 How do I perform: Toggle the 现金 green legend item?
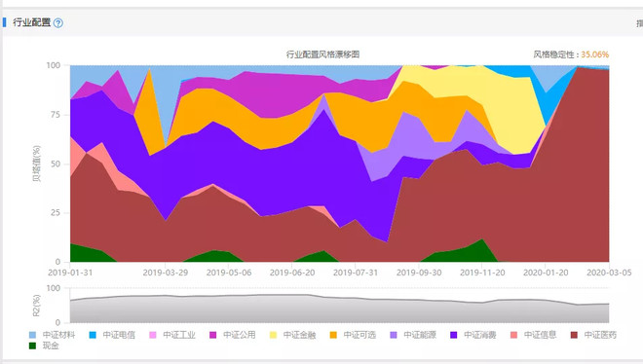(x=44, y=346)
